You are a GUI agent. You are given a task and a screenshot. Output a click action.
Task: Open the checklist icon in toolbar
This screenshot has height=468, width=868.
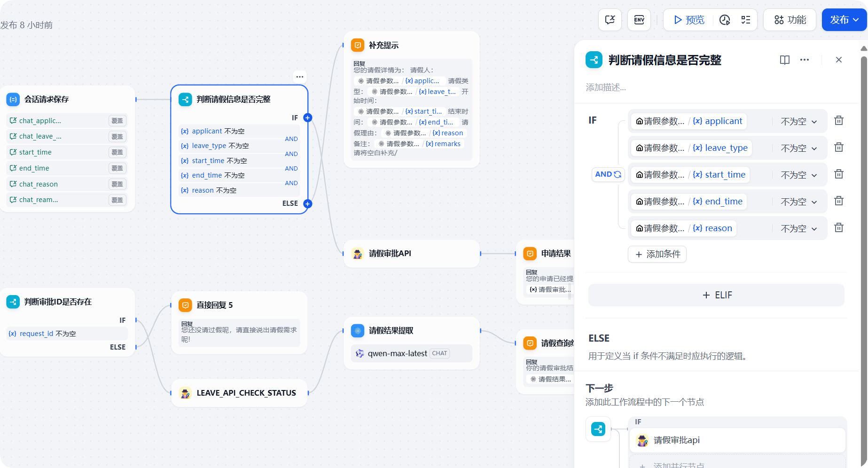point(746,20)
